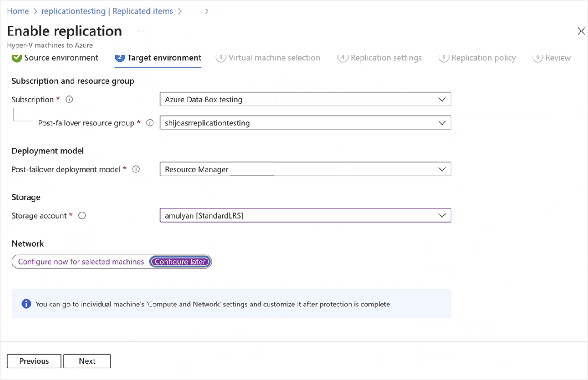Go to Home in the breadcrumb

[x=18, y=11]
